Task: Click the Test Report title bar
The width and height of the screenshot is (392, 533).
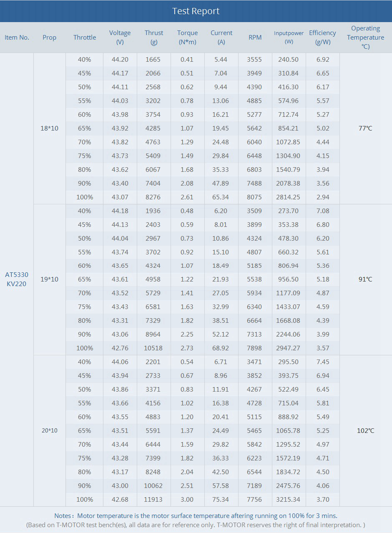Action: [x=196, y=11]
